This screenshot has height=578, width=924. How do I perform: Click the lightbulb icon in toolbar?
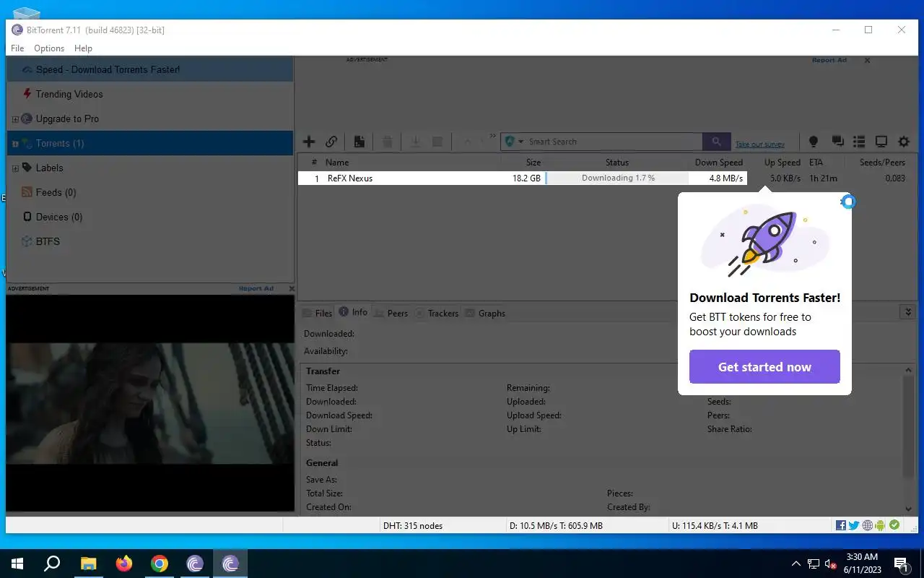click(x=814, y=142)
